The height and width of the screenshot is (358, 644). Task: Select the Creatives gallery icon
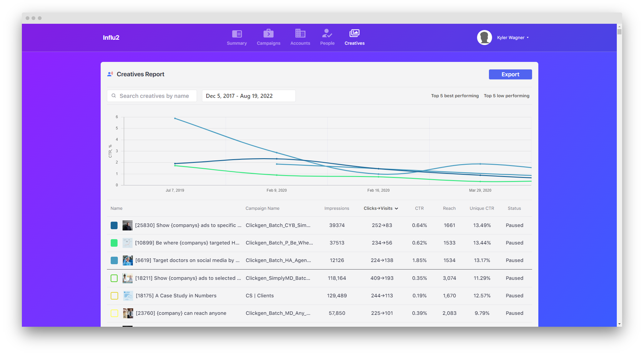click(354, 33)
